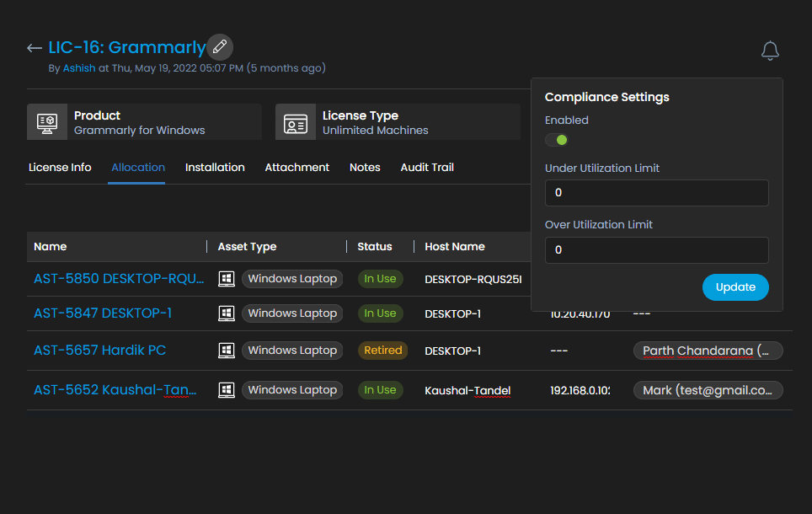Click the Windows icon in AST-5657 row
812x514 pixels.
pyautogui.click(x=227, y=351)
